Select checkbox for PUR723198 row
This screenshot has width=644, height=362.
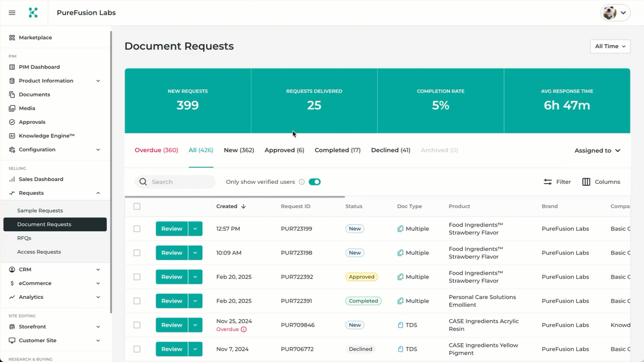137,253
